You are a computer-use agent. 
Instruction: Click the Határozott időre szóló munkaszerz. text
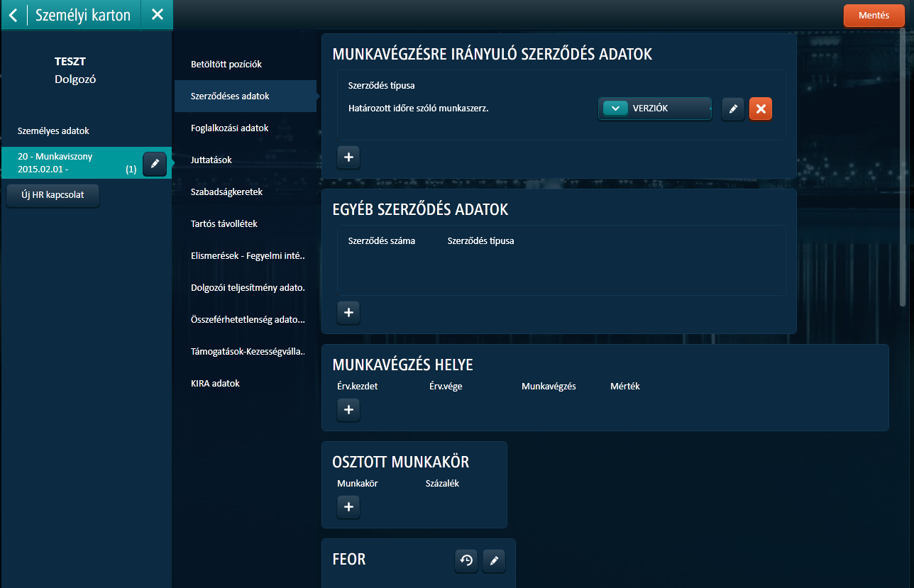419,109
